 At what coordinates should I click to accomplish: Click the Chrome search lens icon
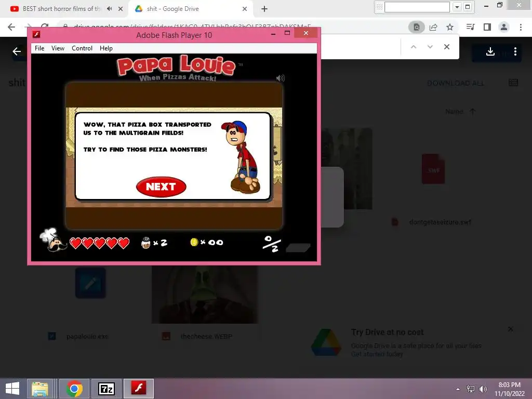click(x=416, y=27)
